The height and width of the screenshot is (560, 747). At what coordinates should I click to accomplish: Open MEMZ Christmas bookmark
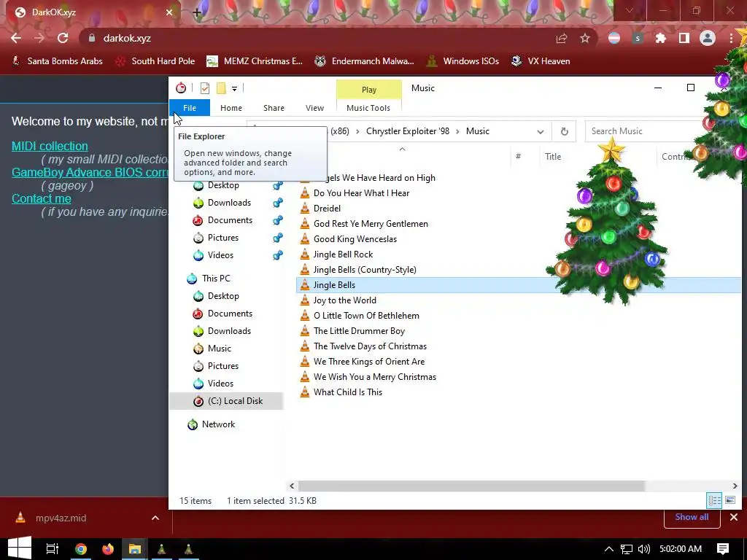pyautogui.click(x=255, y=61)
